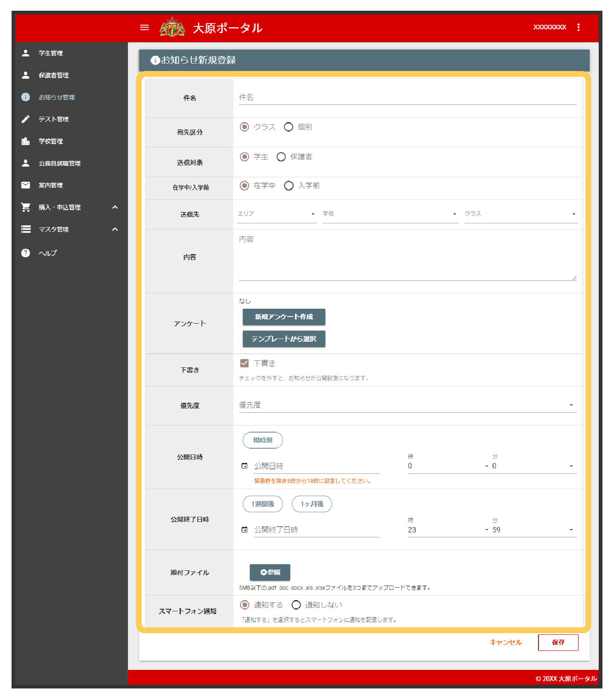Open 公務員就職管理 in the sidebar

coord(59,163)
